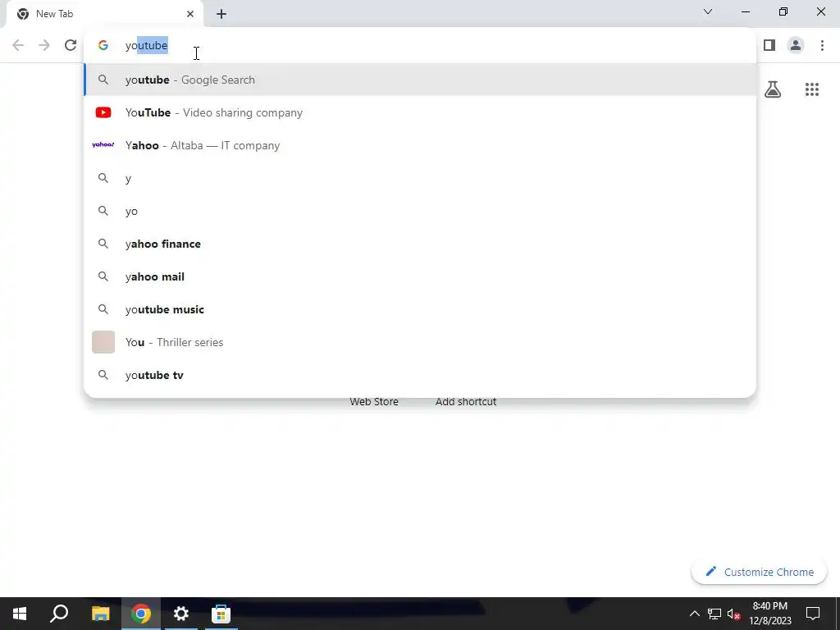The height and width of the screenshot is (630, 840).
Task: Choose 'youtube - Google Search' suggestion
Action: 420,80
